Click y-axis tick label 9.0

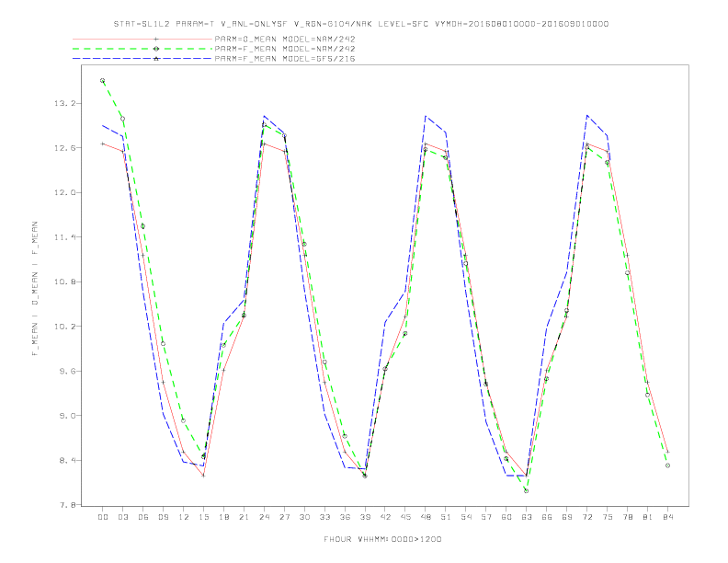click(67, 415)
